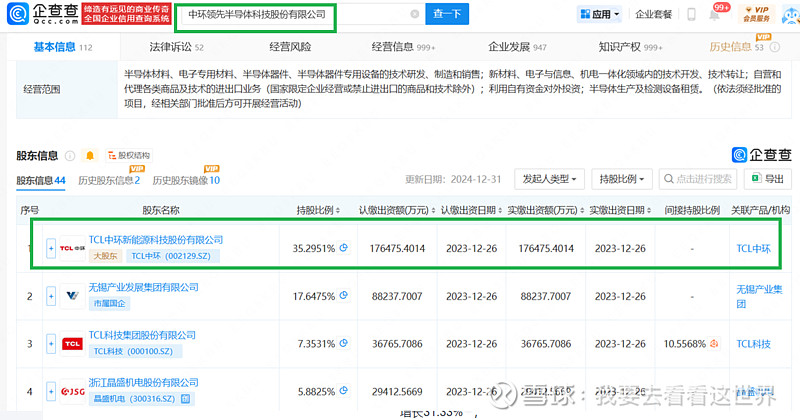Click the pie icon next to 17.6475%
The width and height of the screenshot is (800, 420).
[x=343, y=296]
